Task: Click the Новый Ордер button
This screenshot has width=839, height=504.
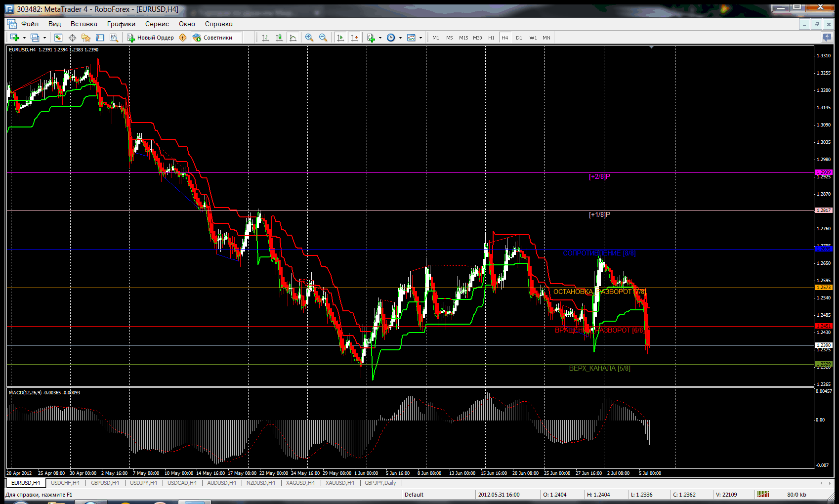Action: [x=151, y=38]
